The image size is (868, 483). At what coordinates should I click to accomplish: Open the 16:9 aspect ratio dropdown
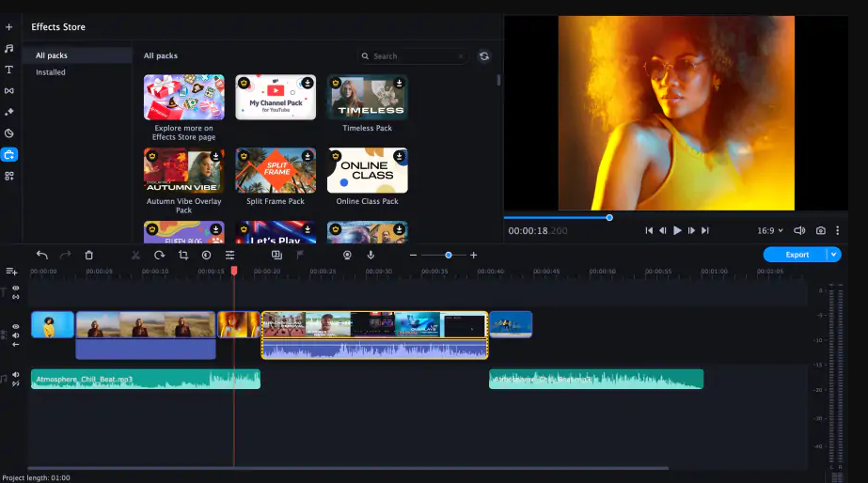(x=770, y=230)
